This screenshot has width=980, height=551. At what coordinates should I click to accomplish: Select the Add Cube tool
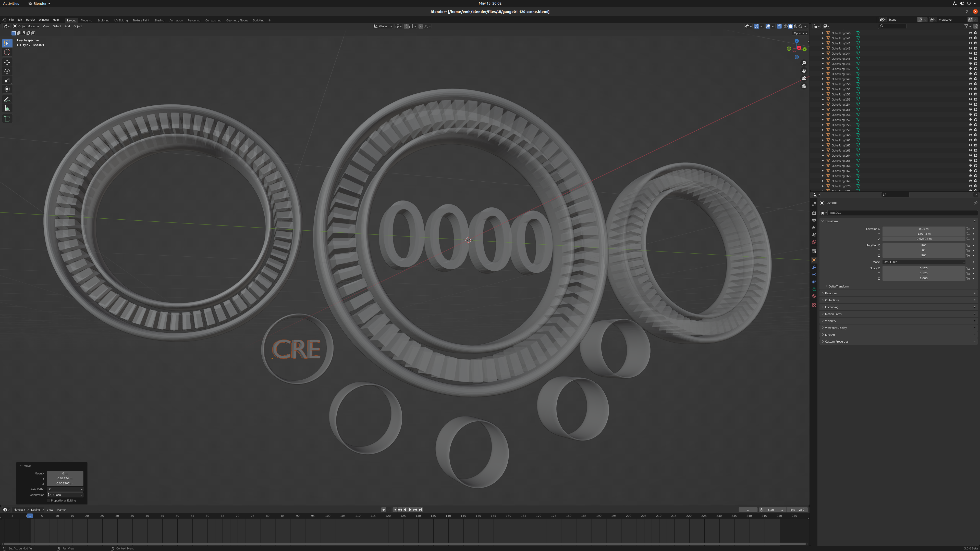(x=7, y=119)
